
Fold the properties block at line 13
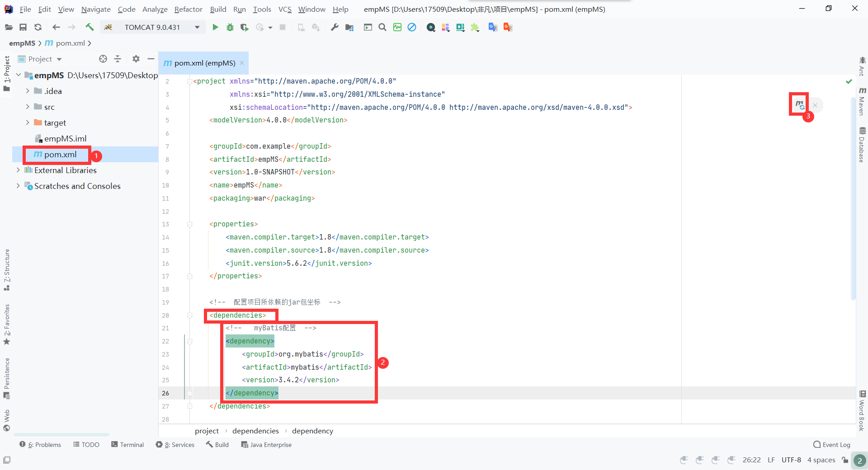click(189, 224)
